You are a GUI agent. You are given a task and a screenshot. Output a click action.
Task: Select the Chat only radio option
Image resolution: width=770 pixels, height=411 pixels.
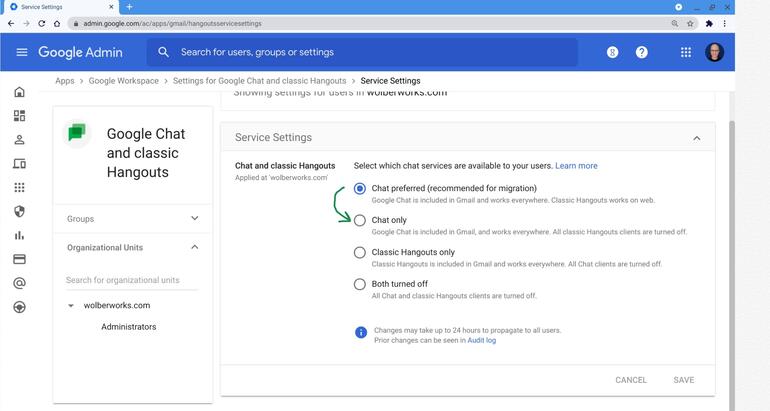tap(360, 220)
